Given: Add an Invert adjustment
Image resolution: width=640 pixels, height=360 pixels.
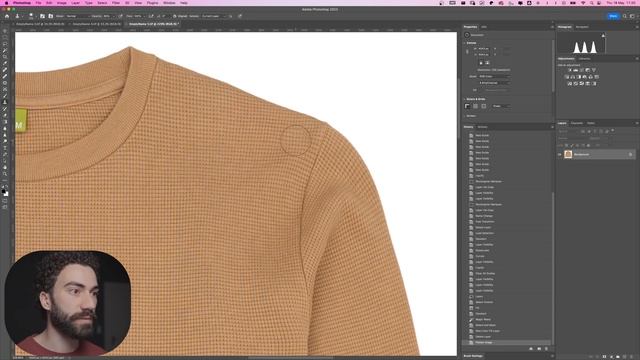Looking at the screenshot, I should click(569, 84).
